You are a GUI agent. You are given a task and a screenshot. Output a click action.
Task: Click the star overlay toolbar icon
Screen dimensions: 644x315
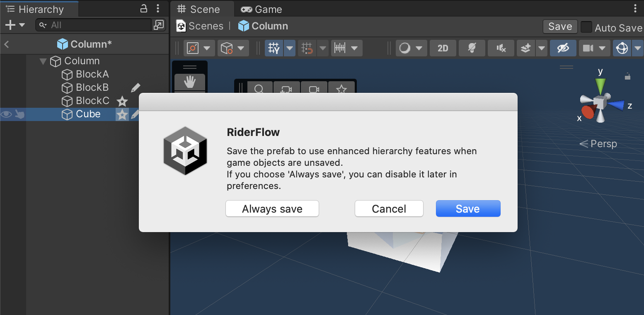pyautogui.click(x=341, y=88)
